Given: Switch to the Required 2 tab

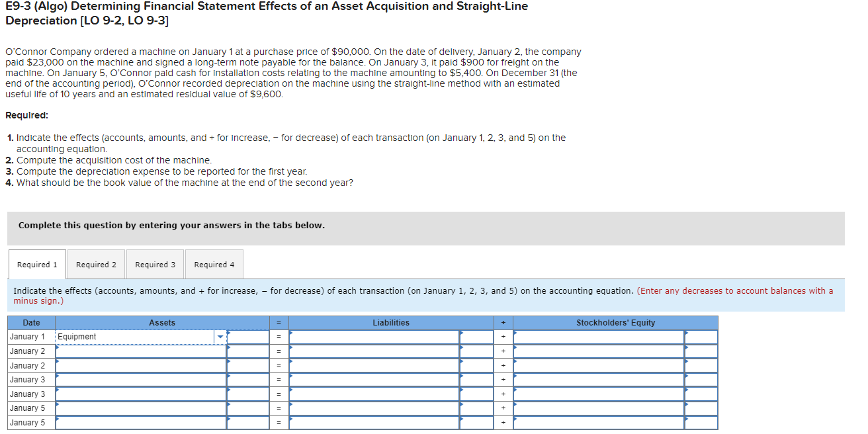Looking at the screenshot, I should 95,263.
